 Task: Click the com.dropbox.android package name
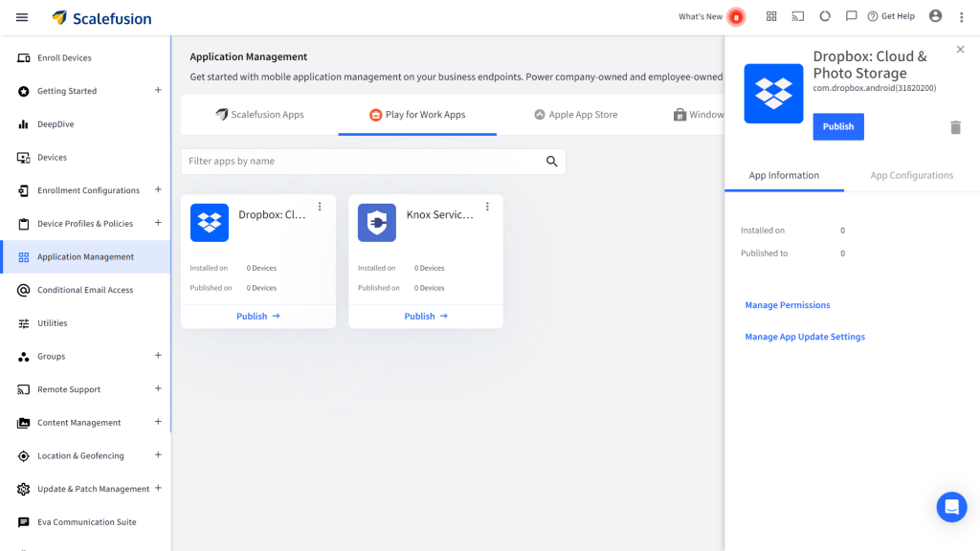tap(875, 88)
